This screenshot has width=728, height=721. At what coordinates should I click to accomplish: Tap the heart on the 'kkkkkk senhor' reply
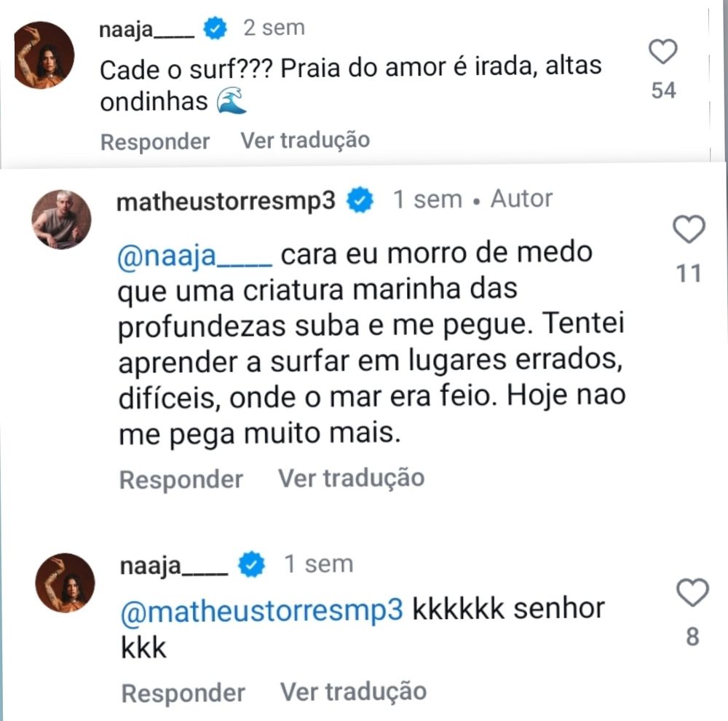coord(693,592)
